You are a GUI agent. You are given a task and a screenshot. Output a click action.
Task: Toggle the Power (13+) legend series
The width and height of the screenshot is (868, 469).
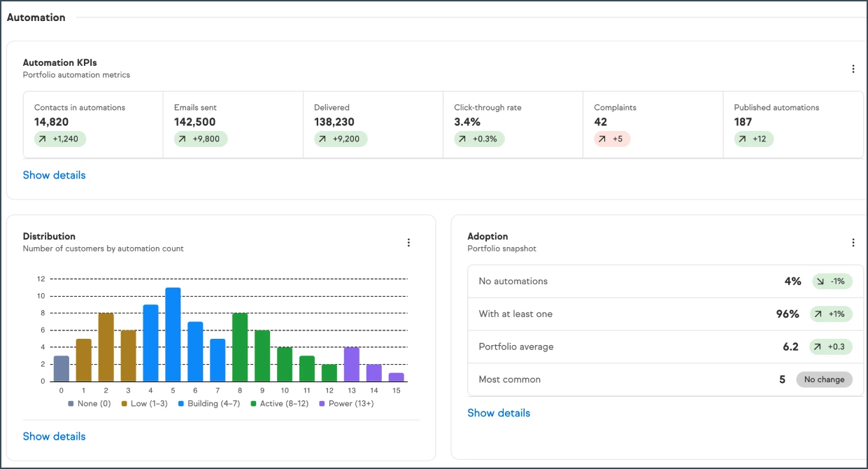click(x=346, y=403)
